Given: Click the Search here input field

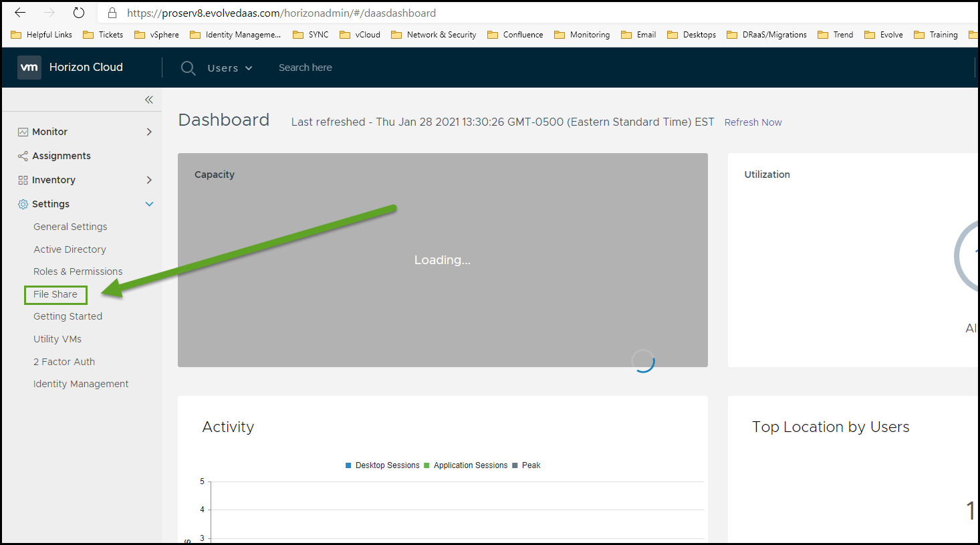Looking at the screenshot, I should [305, 68].
